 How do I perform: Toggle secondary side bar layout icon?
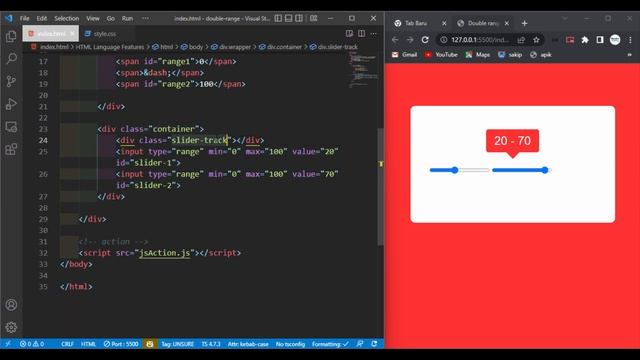coord(299,18)
